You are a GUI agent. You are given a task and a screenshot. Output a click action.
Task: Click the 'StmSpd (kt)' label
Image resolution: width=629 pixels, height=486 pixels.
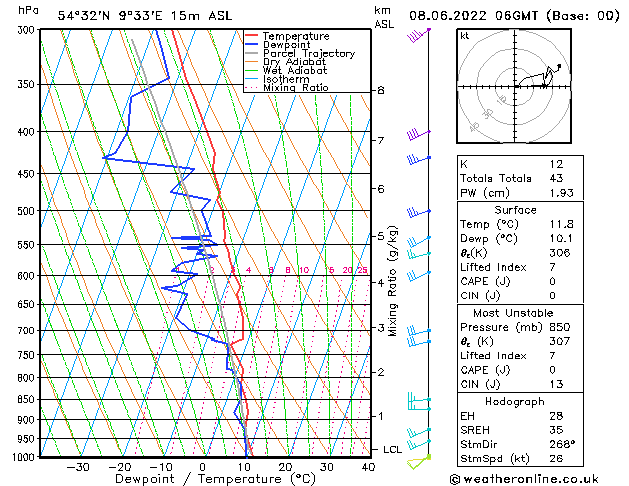click(x=495, y=459)
